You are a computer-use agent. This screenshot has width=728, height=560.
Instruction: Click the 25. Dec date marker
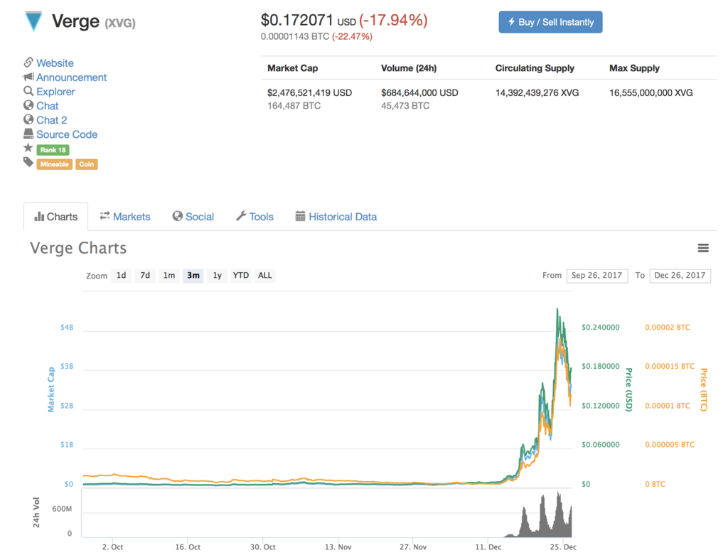coord(563,547)
